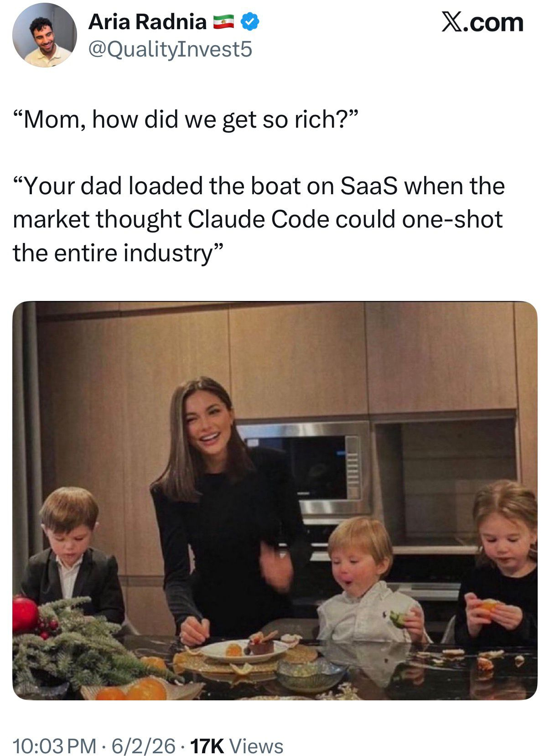Open the @QualityInvest5 handle link

(x=170, y=49)
